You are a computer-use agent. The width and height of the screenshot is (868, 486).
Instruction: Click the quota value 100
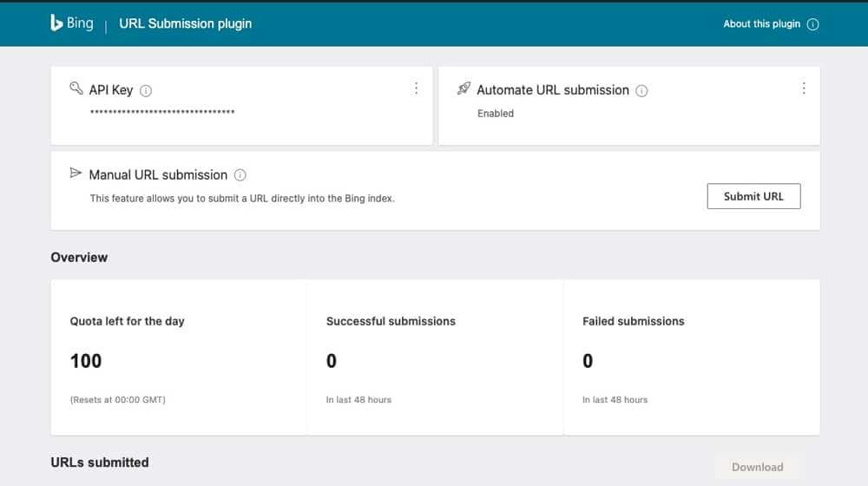(86, 361)
